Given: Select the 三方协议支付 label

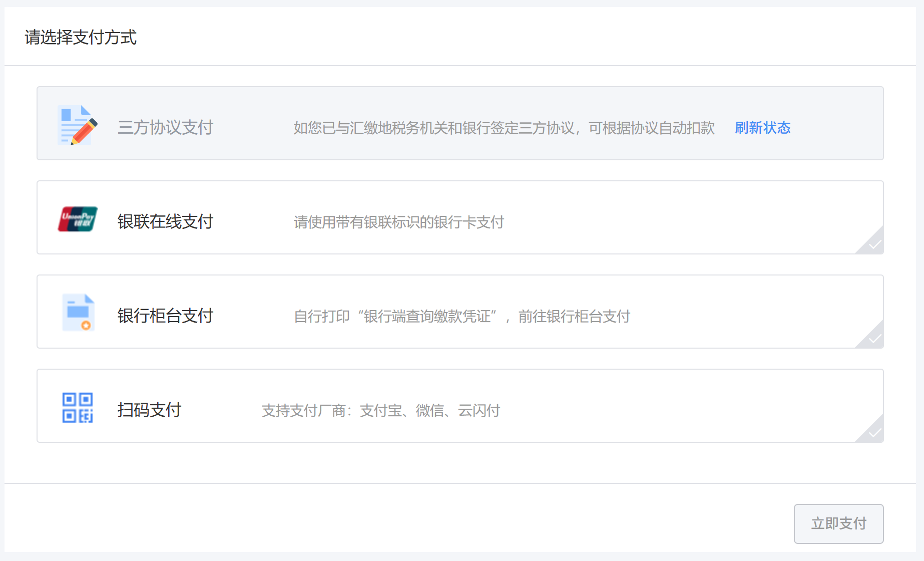Looking at the screenshot, I should 166,127.
